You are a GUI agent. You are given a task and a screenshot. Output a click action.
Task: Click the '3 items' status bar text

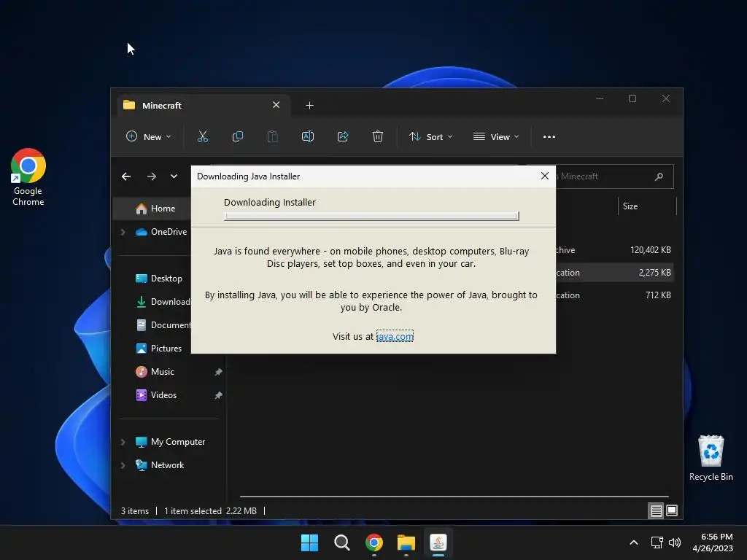tap(135, 511)
